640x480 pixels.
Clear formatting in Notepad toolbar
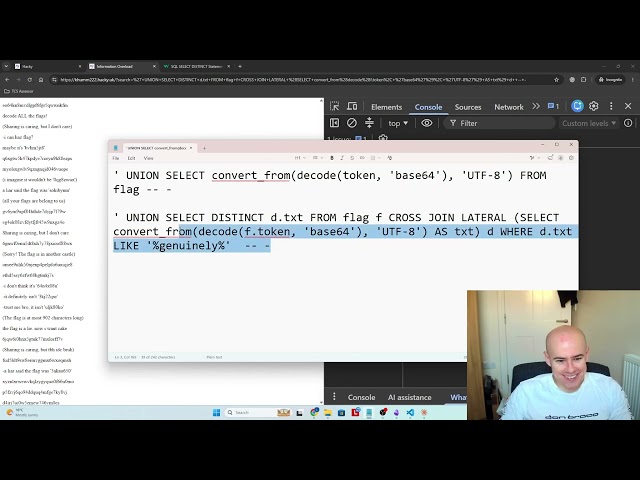[x=390, y=158]
